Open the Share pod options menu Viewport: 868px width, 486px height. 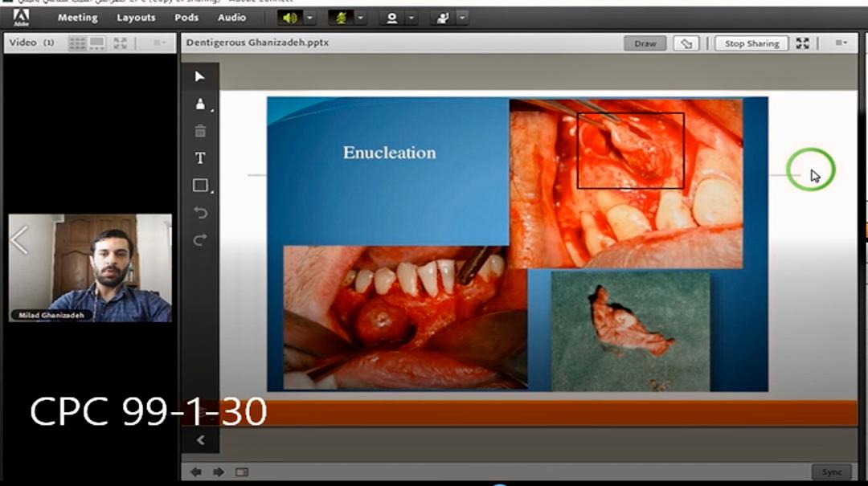pyautogui.click(x=841, y=43)
